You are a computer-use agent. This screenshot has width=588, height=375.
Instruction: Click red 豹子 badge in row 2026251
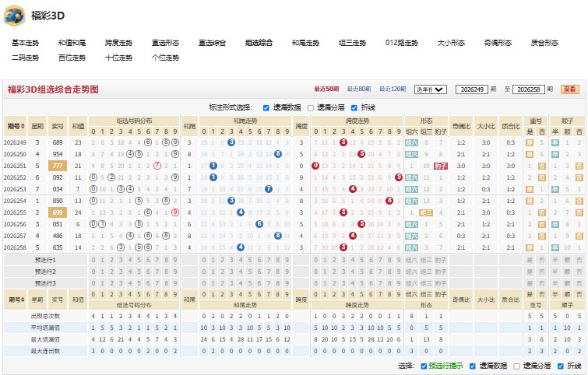pos(441,166)
